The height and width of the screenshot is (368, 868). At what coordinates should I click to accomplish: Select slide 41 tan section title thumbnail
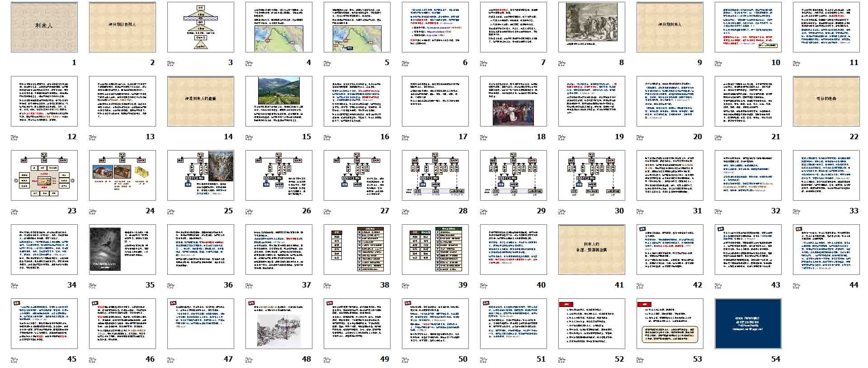point(592,249)
